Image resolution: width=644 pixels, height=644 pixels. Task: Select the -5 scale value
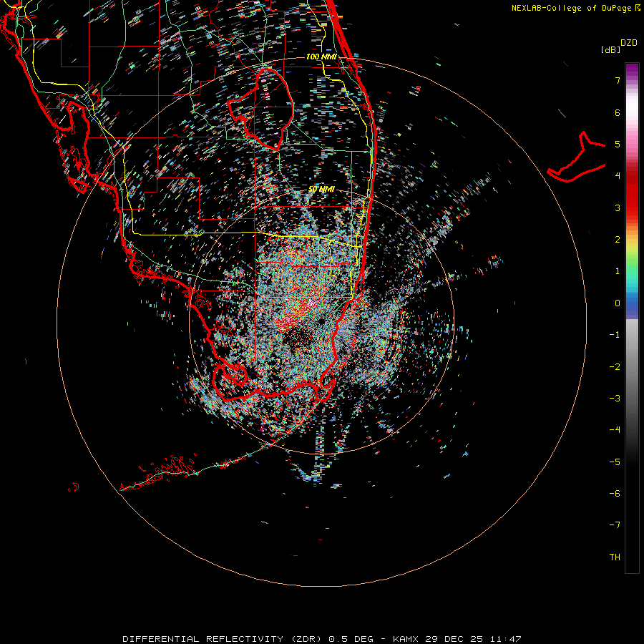tap(615, 462)
